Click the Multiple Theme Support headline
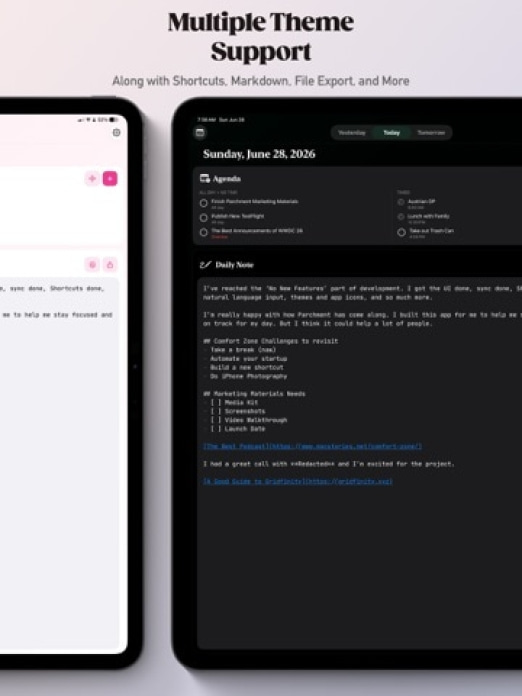522x696 pixels. 261,36
